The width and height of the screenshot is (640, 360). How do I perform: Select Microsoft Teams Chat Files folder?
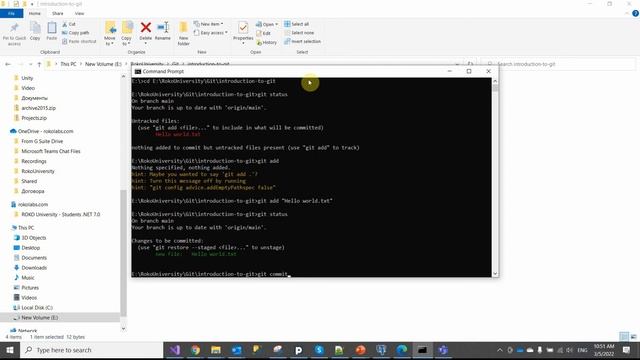tap(51, 151)
